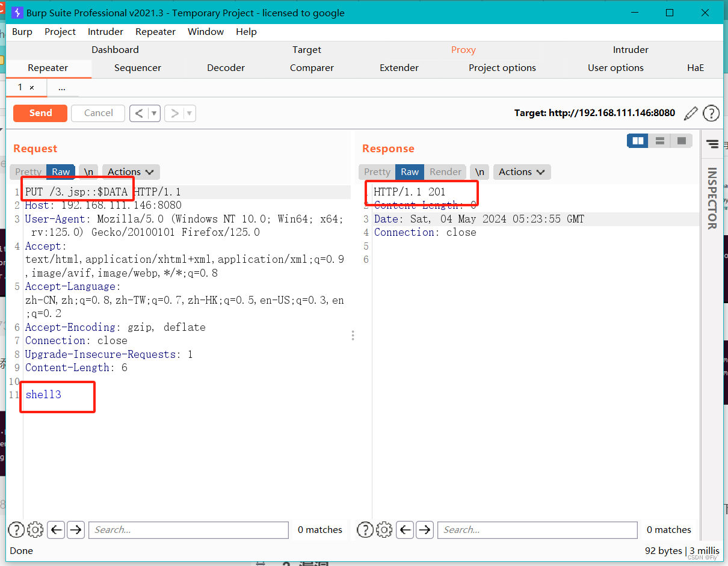Go to previous match in Request search
Viewport: 728px width, 566px height.
(57, 530)
